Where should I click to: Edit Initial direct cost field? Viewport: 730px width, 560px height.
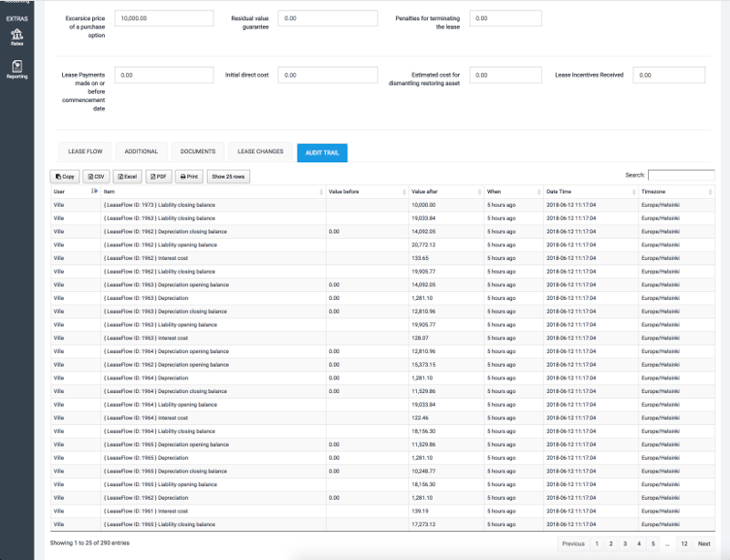click(328, 75)
